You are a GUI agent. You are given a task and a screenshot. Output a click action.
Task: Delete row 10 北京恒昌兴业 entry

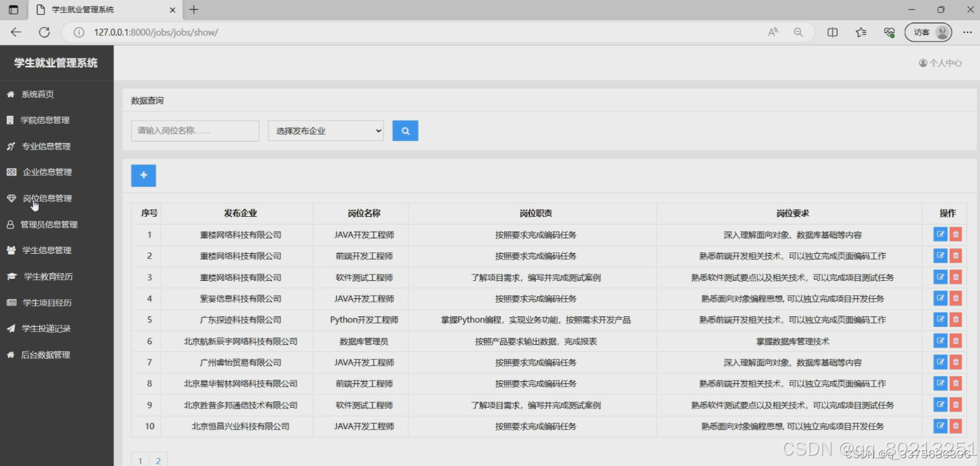pos(955,426)
